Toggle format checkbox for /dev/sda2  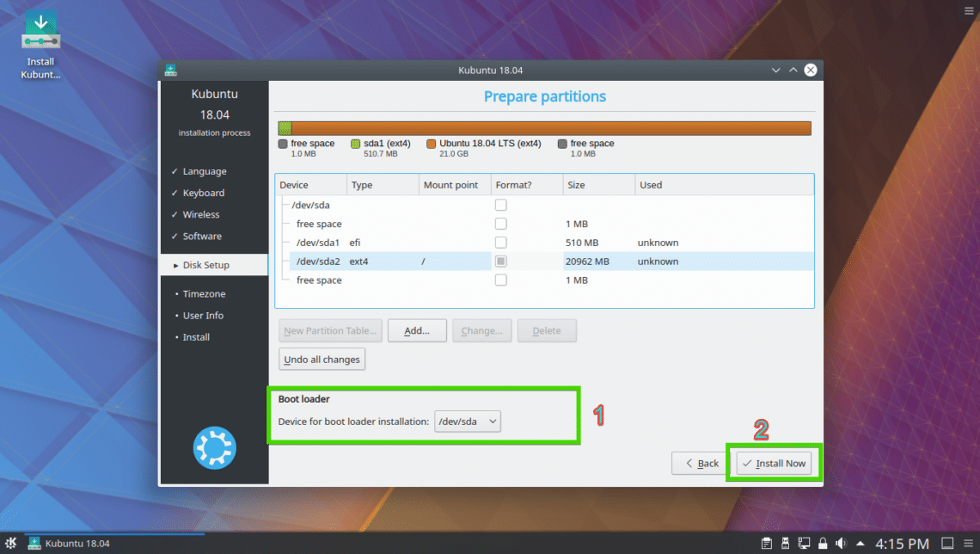500,262
